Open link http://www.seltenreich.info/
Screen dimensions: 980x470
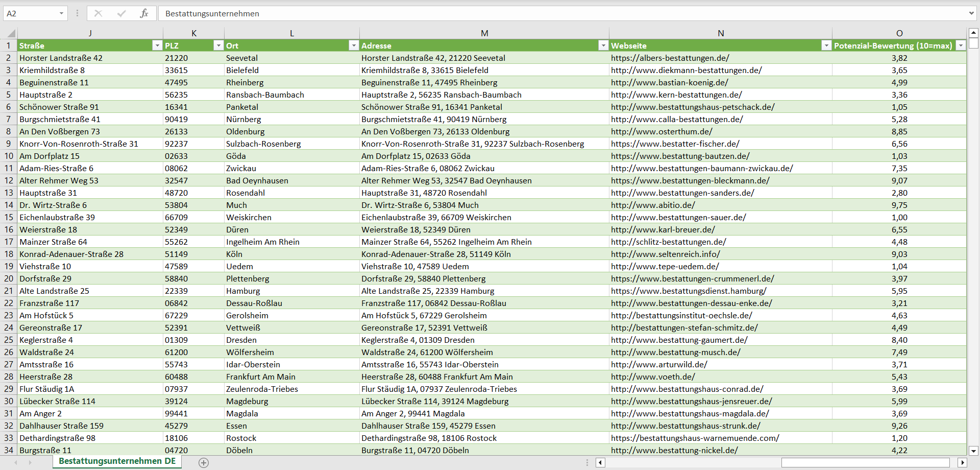(666, 254)
